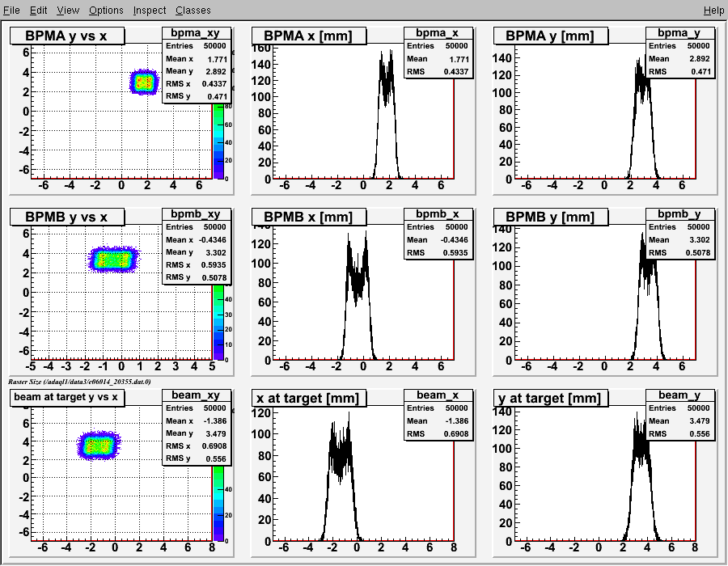The height and width of the screenshot is (566, 728).
Task: Click Mean x value -0.4346 in bpmb_xy
Action: (212, 240)
